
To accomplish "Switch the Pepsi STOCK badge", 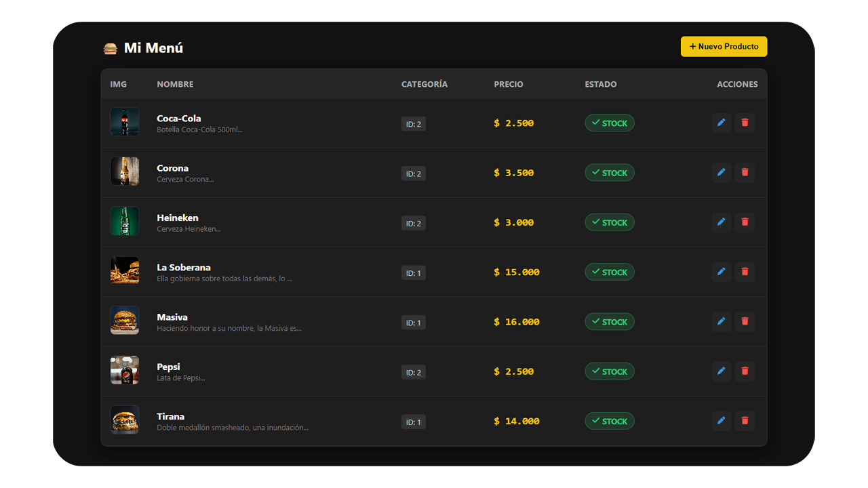I will pyautogui.click(x=609, y=371).
